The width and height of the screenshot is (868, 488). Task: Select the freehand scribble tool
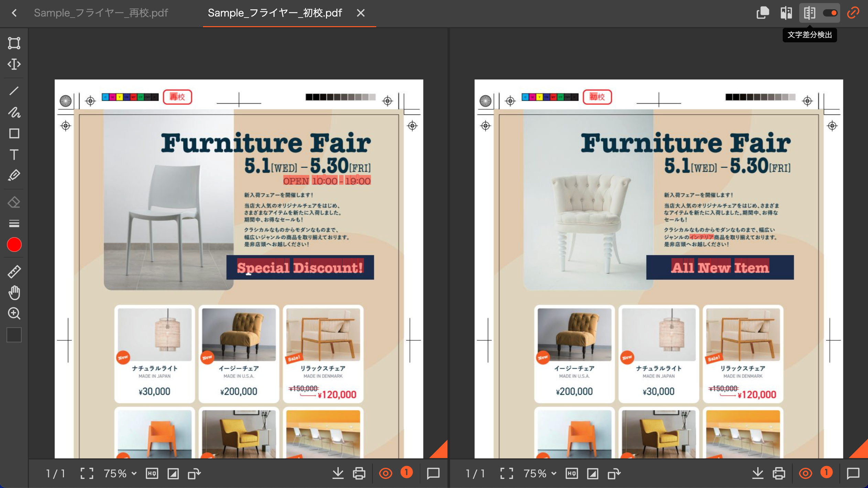[x=14, y=112]
